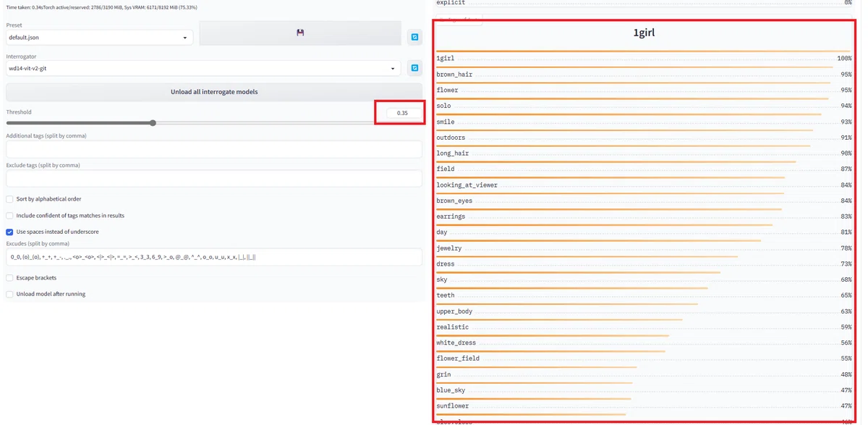Enable Unload model after running
868x425 pixels.
point(9,294)
